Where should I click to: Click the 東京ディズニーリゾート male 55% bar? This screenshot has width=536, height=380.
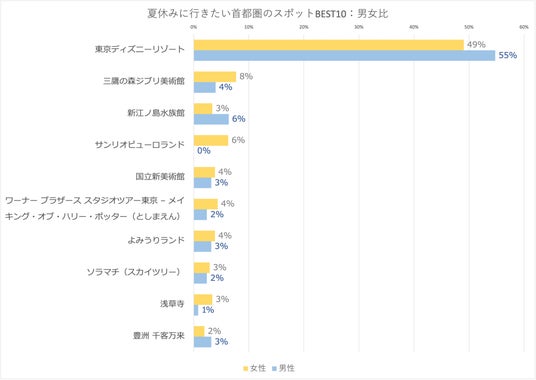point(344,55)
